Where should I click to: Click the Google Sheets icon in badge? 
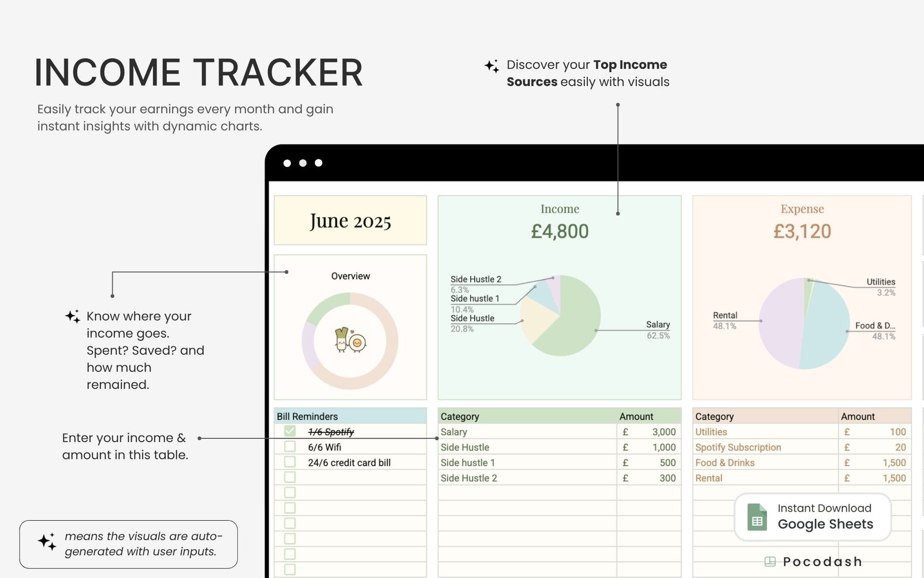(757, 517)
